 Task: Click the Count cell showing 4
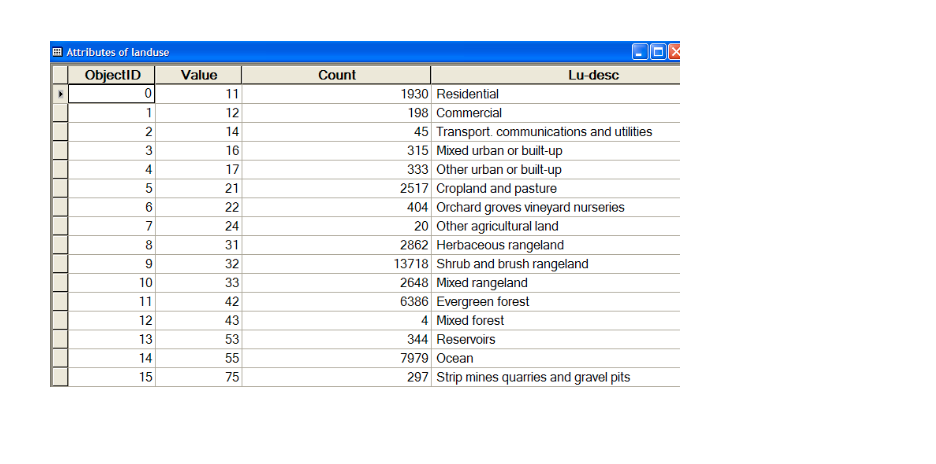click(337, 321)
